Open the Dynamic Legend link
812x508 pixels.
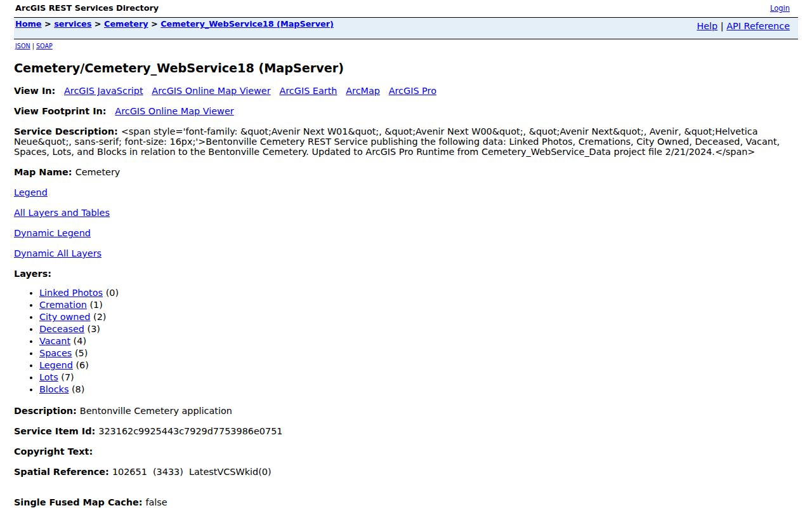pos(52,233)
